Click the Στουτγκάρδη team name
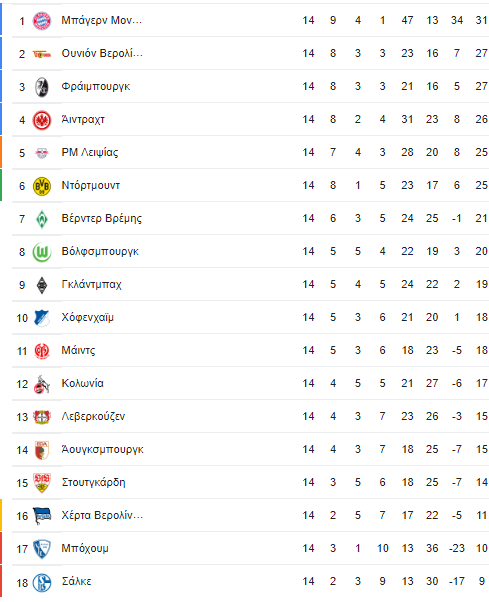The width and height of the screenshot is (489, 602). [93, 482]
